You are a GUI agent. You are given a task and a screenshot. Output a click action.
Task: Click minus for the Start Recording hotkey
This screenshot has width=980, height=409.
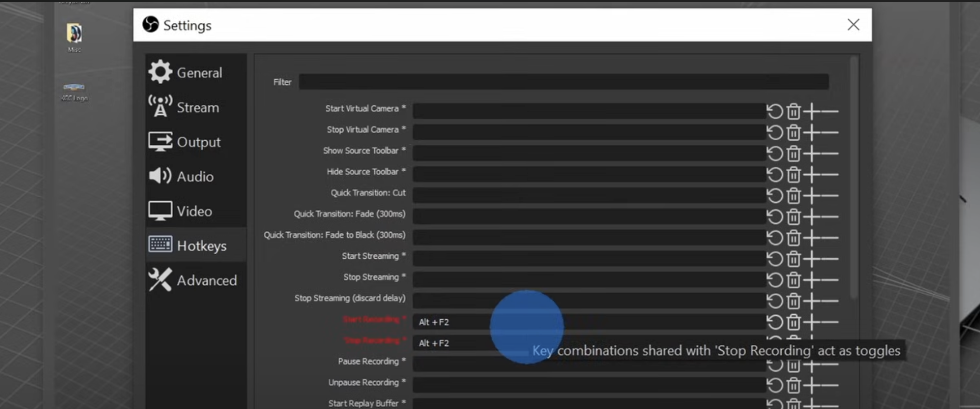pyautogui.click(x=830, y=322)
